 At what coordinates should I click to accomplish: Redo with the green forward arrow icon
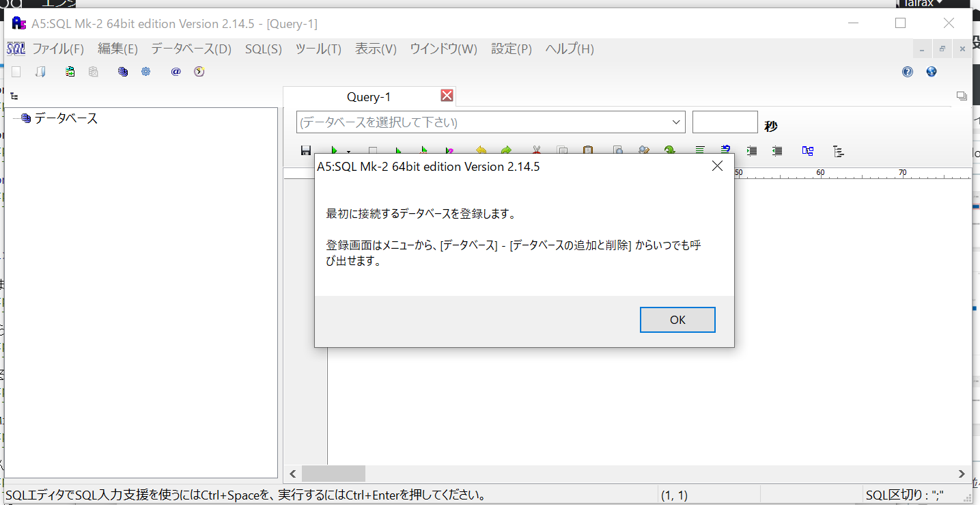(x=506, y=150)
